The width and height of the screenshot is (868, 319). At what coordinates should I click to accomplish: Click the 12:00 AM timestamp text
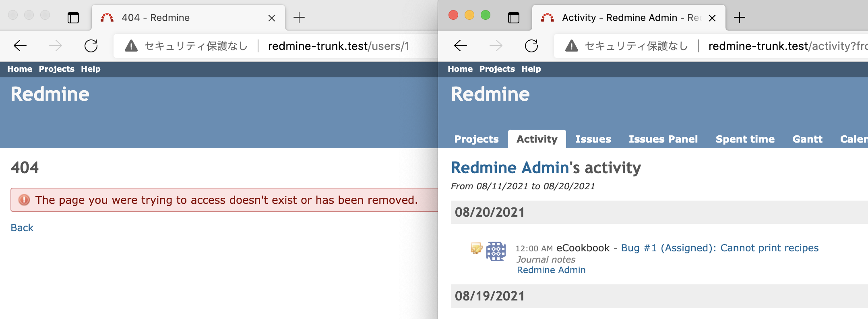tap(534, 249)
